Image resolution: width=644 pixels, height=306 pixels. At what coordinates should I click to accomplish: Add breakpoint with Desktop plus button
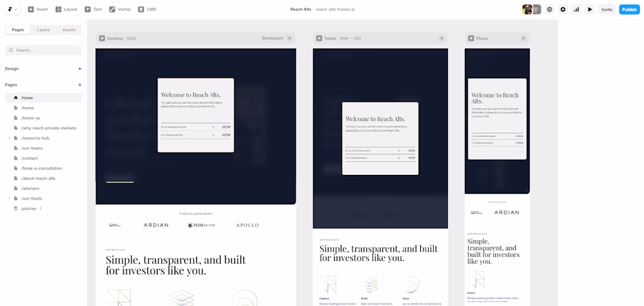(x=289, y=39)
